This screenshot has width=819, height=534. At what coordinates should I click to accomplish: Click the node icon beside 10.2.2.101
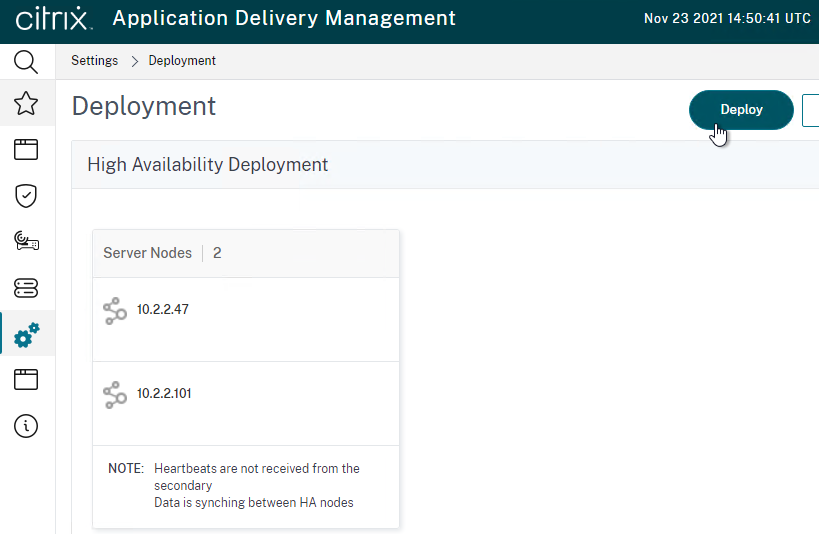[115, 394]
